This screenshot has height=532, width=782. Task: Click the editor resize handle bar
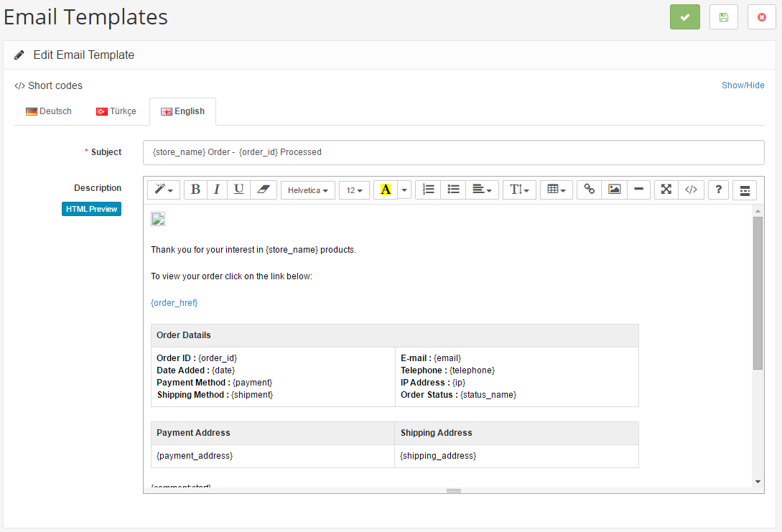(x=453, y=490)
